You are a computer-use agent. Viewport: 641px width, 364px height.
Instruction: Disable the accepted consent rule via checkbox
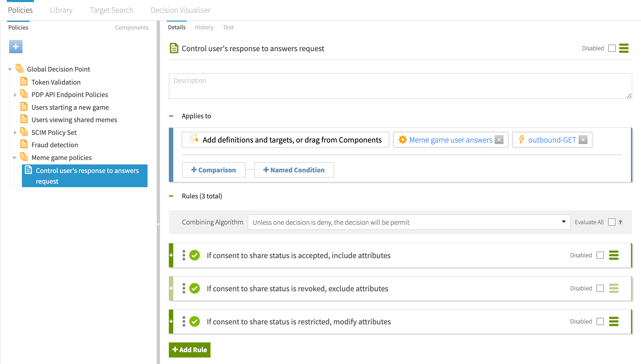point(600,255)
